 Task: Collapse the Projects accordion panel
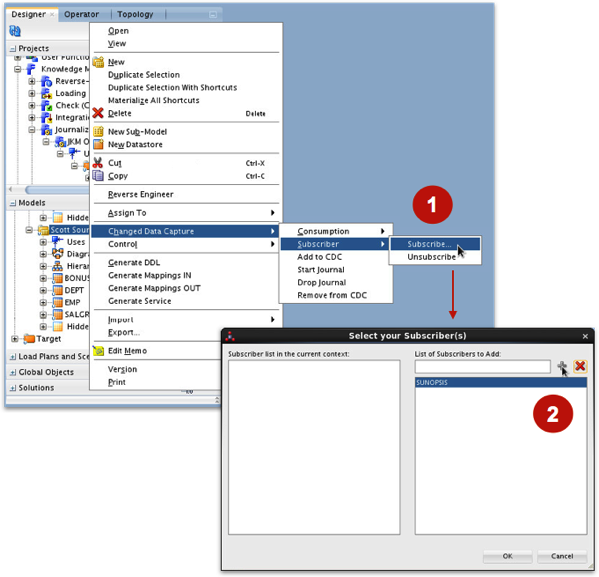[13, 49]
